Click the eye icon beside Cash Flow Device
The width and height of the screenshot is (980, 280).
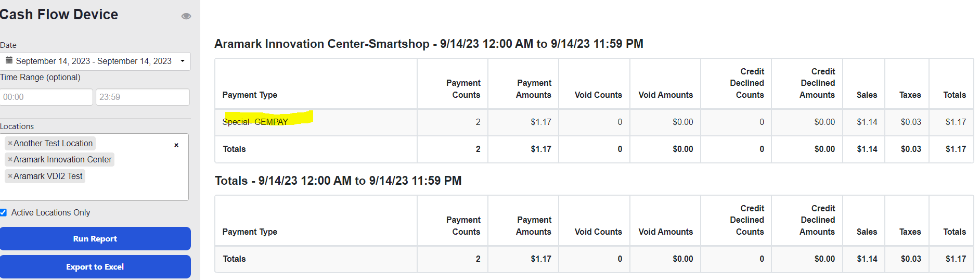[186, 16]
